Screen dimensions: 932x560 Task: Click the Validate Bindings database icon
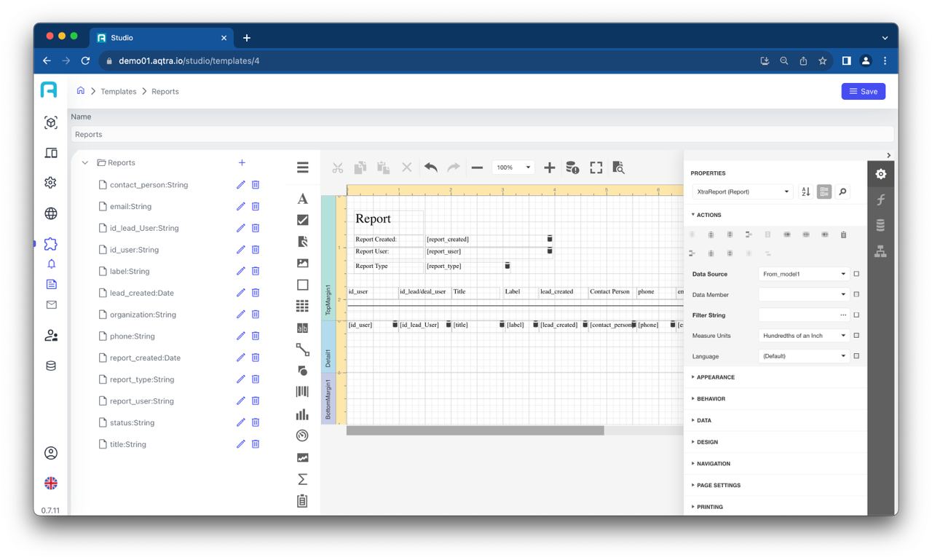pos(572,167)
